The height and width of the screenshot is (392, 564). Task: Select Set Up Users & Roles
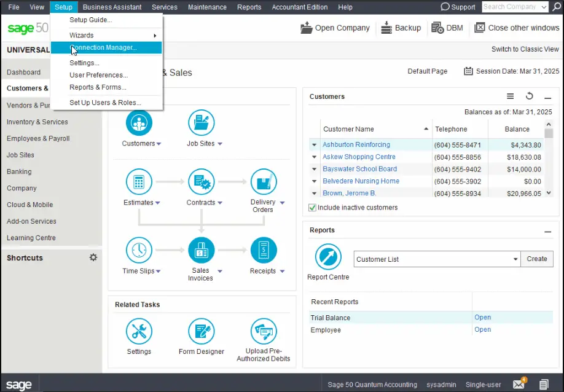[106, 103]
